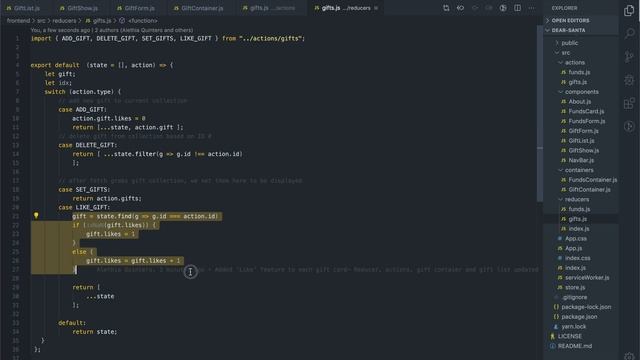Click the Split Editor icon
Image resolution: width=640 pixels, height=360 pixels.
517,8
